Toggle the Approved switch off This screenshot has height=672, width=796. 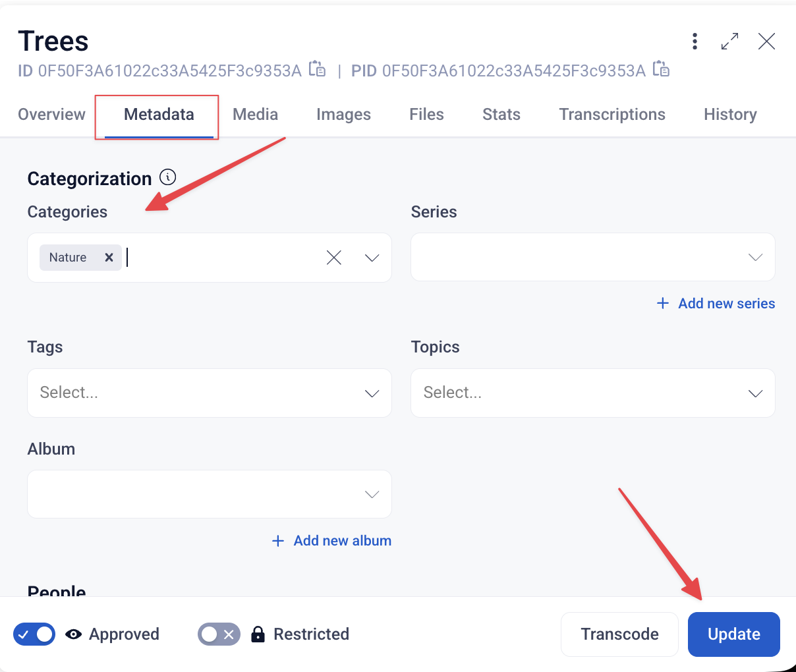tap(34, 634)
